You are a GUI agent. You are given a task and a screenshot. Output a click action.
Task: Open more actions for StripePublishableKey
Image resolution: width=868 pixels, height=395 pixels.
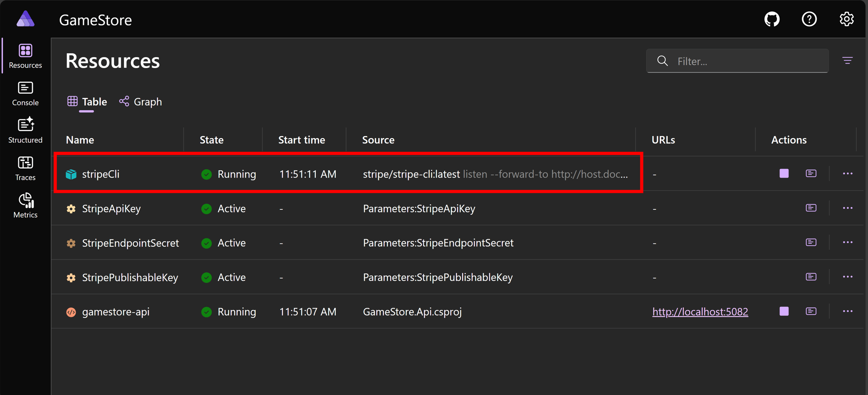[847, 277]
